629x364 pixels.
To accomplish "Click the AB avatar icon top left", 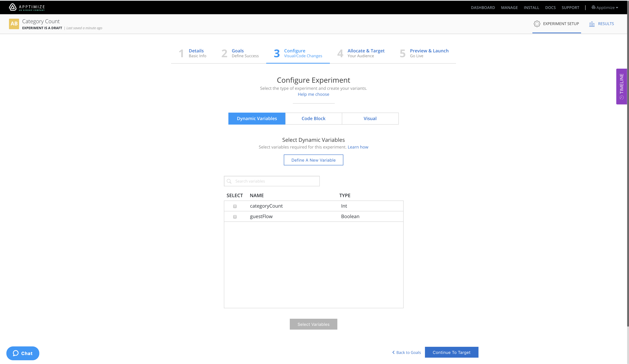I will click(14, 24).
